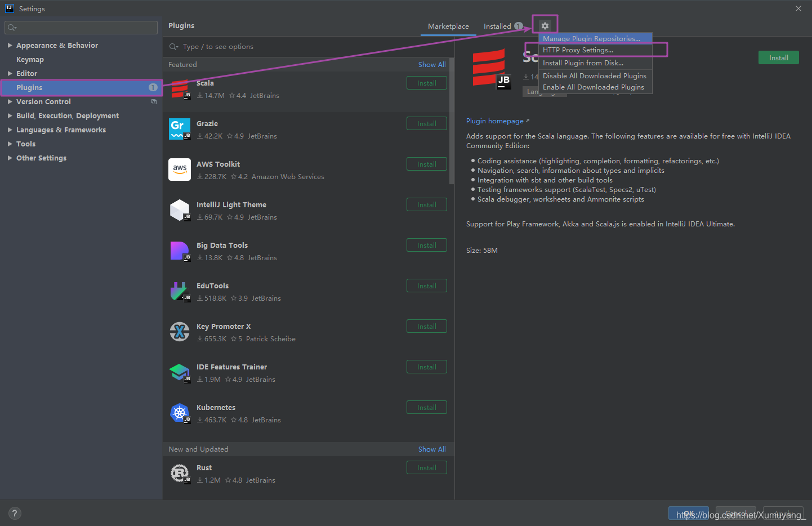Select the EduTools plugin name

(x=212, y=286)
